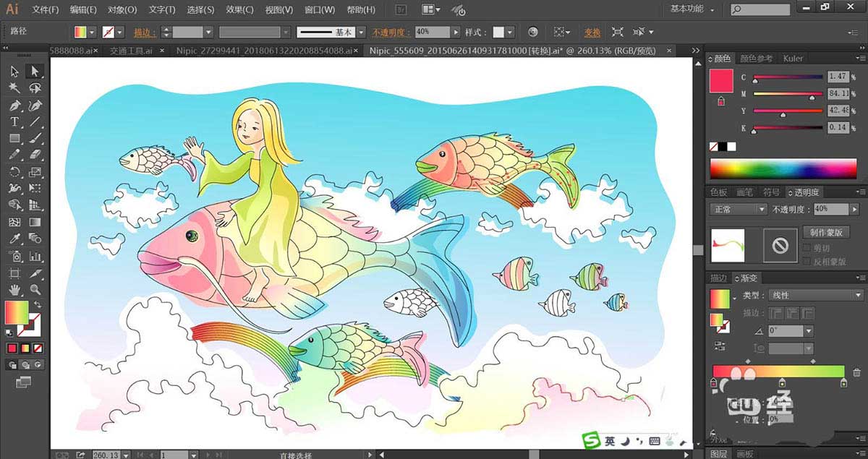Open the blend mode 正常 dropdown
The height and width of the screenshot is (459, 868).
tap(739, 209)
